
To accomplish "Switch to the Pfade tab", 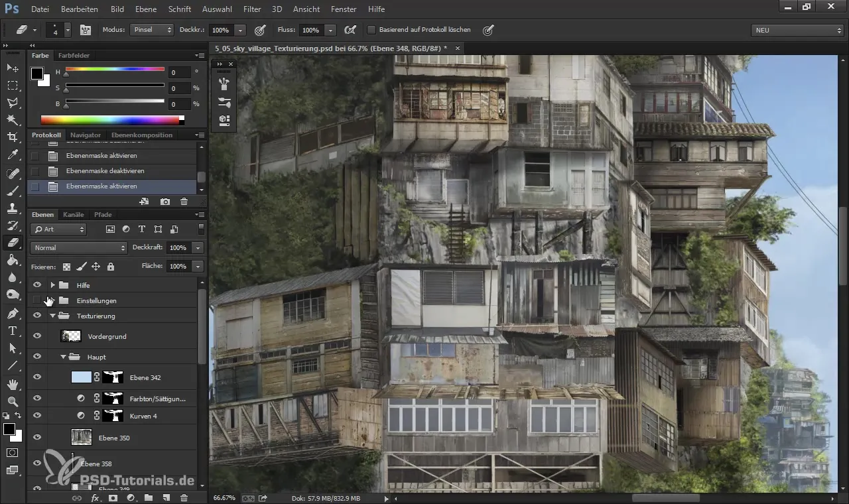I will 102,215.
